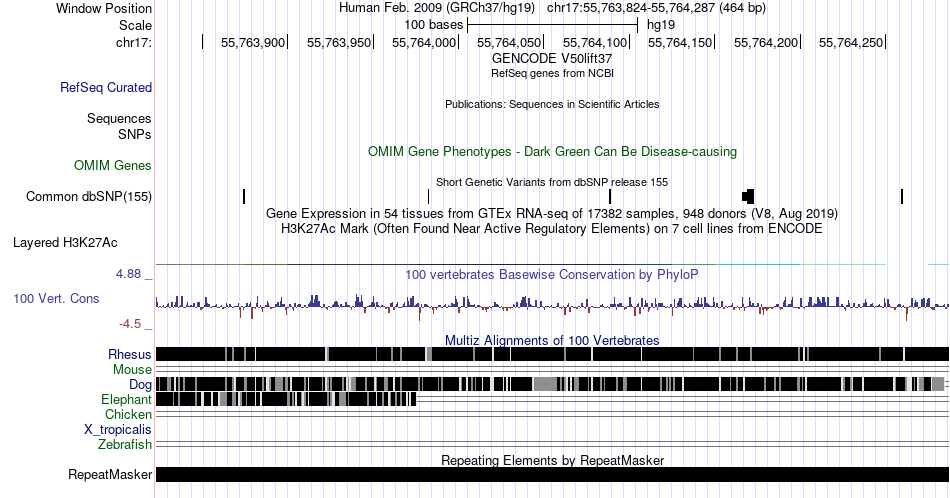The width and height of the screenshot is (950, 498).
Task: Click the Elephant alignment label
Action: [x=127, y=399]
